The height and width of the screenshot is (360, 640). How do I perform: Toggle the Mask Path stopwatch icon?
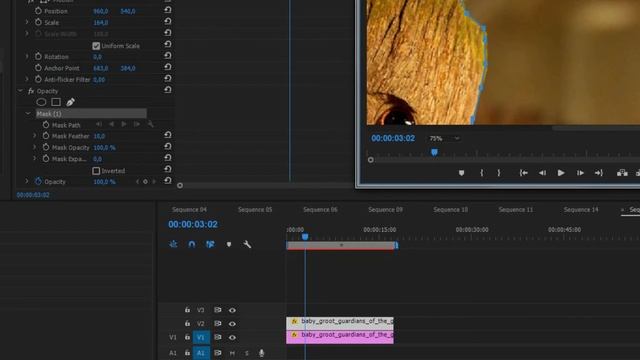coord(46,125)
